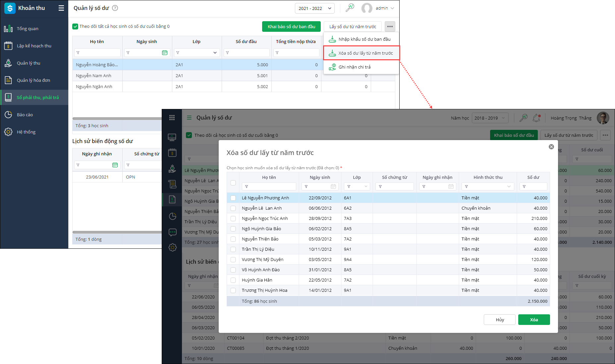The image size is (615, 364).
Task: Open help icon beside Quản lý số dư
Action: click(115, 8)
